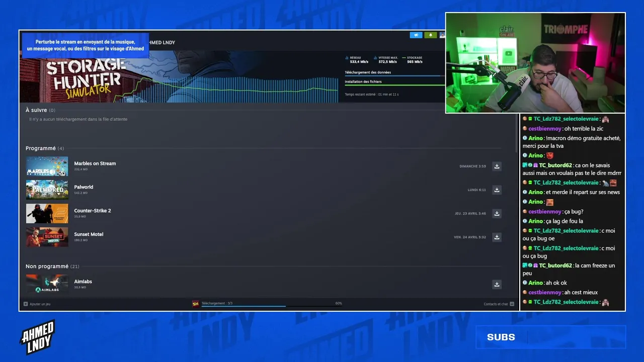
Task: Click the DIMANCHE 3:59 schedule time
Action: 472,166
